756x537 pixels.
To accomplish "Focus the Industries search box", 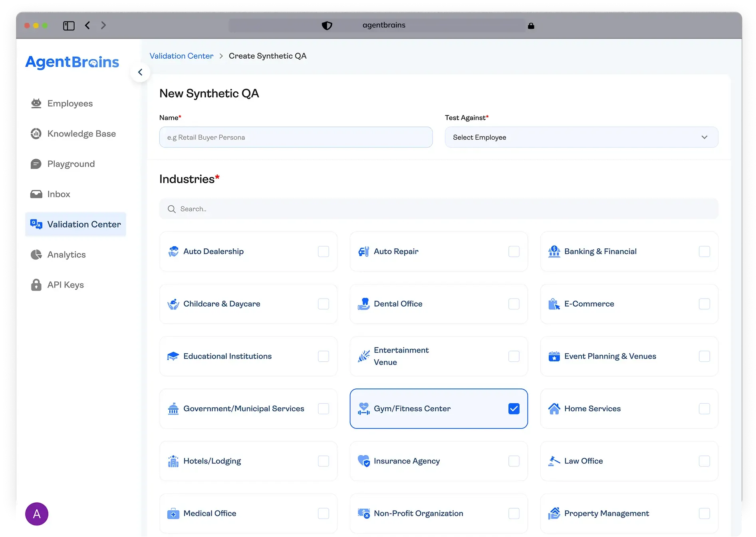I will pos(439,209).
